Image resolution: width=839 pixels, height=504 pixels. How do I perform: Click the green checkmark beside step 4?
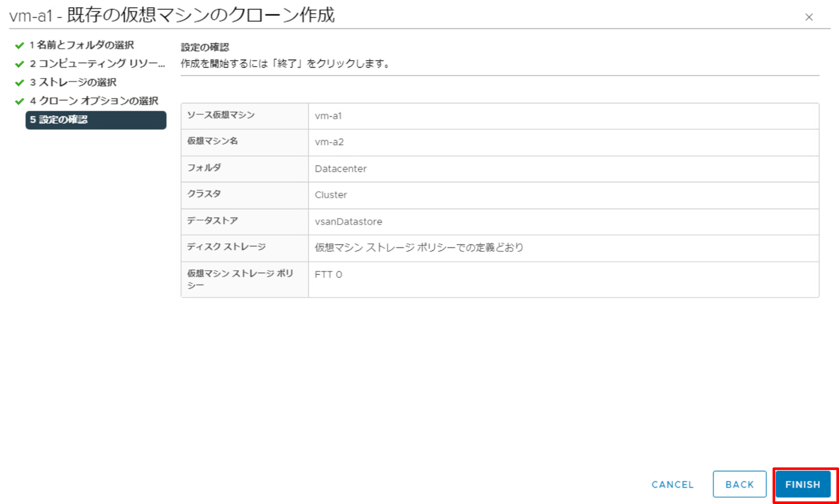coord(20,101)
